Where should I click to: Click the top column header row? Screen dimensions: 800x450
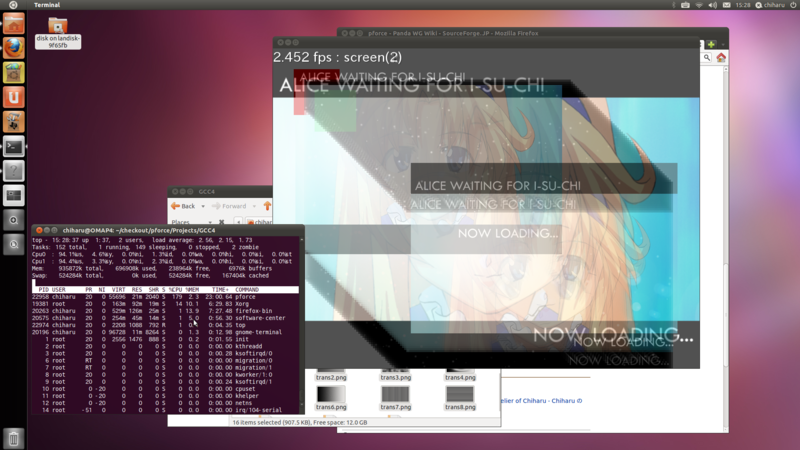[166, 289]
